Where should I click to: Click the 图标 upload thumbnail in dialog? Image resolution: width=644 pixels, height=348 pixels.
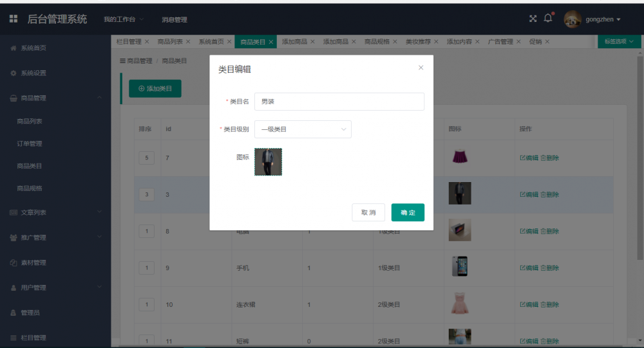coord(268,161)
